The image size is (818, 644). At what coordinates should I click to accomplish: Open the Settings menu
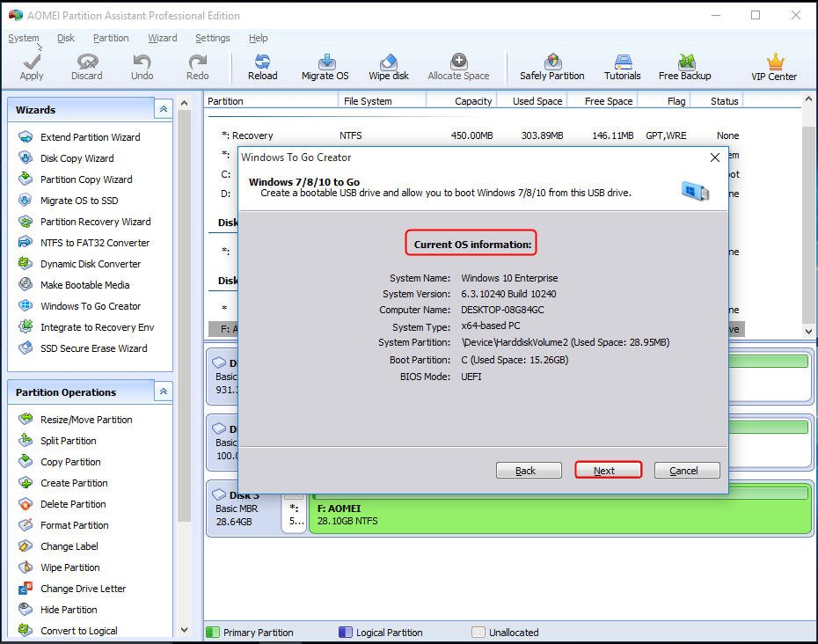pos(212,38)
